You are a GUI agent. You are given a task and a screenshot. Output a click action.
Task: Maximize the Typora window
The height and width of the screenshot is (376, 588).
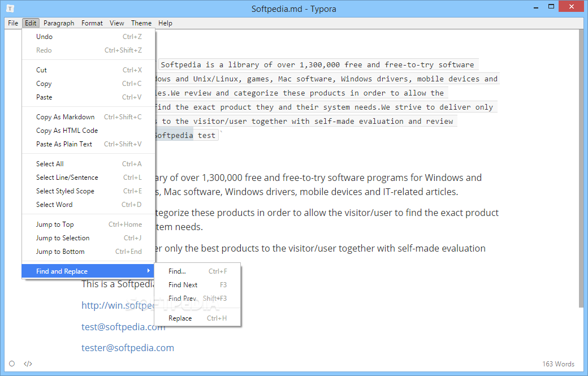[551, 6]
